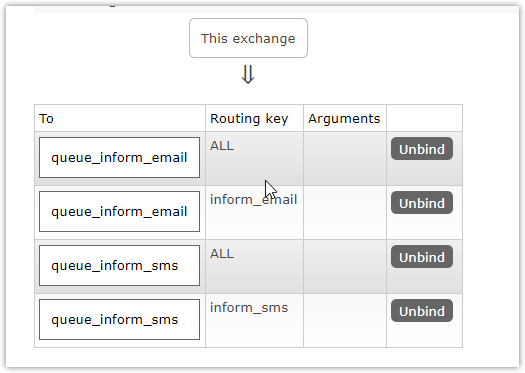Open queue_inform_email link in first row
Viewport: 525px width, 373px height.
coord(119,157)
